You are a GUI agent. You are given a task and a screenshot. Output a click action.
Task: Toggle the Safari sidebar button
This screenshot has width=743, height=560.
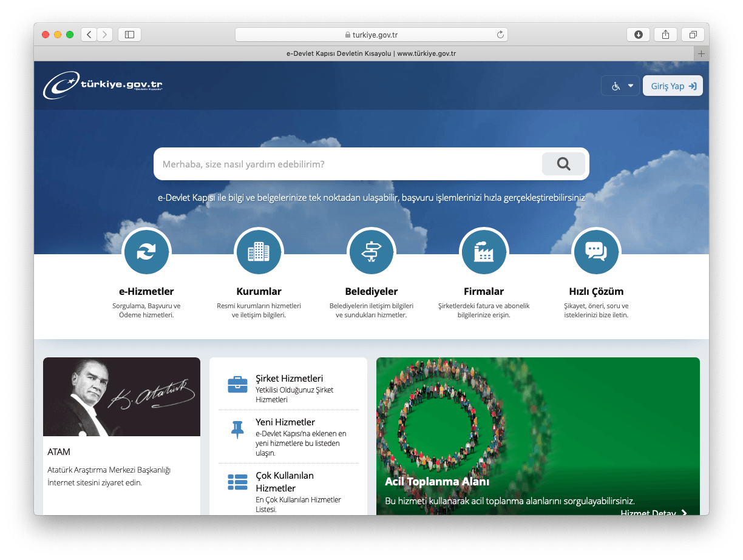coord(129,35)
